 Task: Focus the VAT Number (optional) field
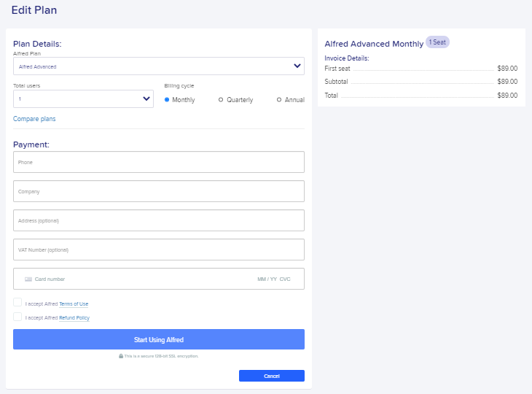(159, 250)
